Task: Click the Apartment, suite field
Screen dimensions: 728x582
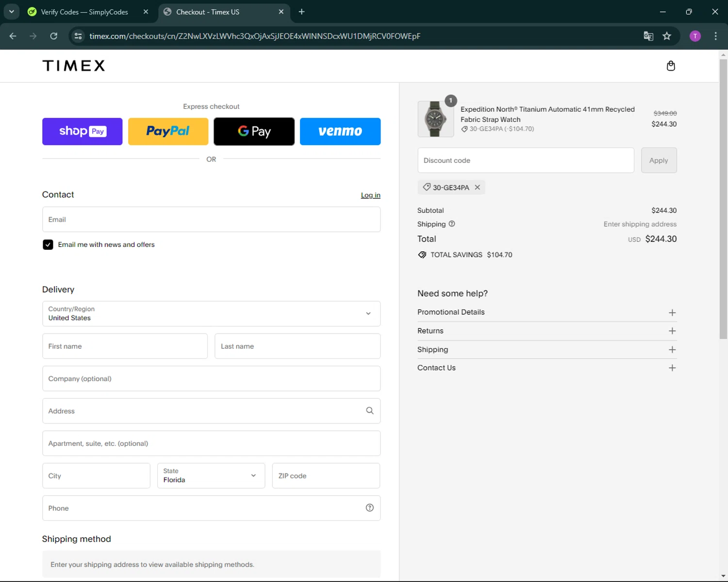Action: point(211,443)
